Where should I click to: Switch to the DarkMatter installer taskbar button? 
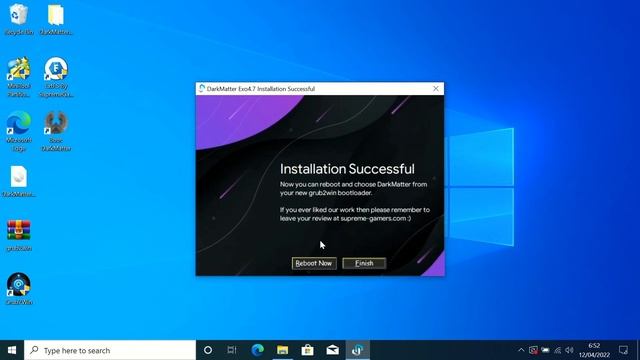[358, 350]
